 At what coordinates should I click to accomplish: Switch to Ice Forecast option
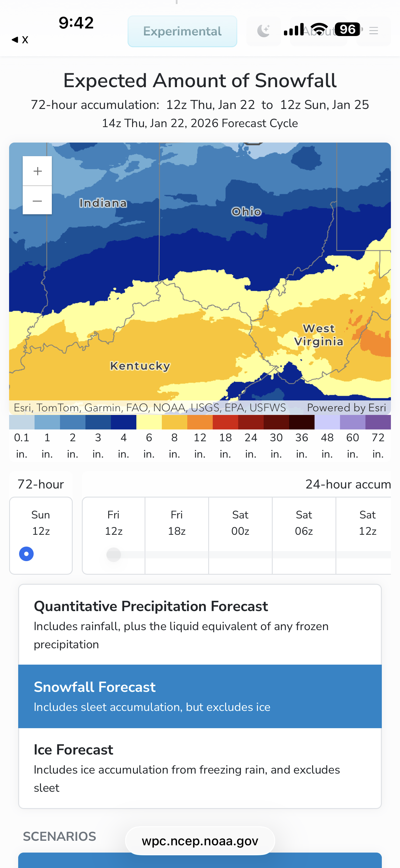pyautogui.click(x=200, y=768)
